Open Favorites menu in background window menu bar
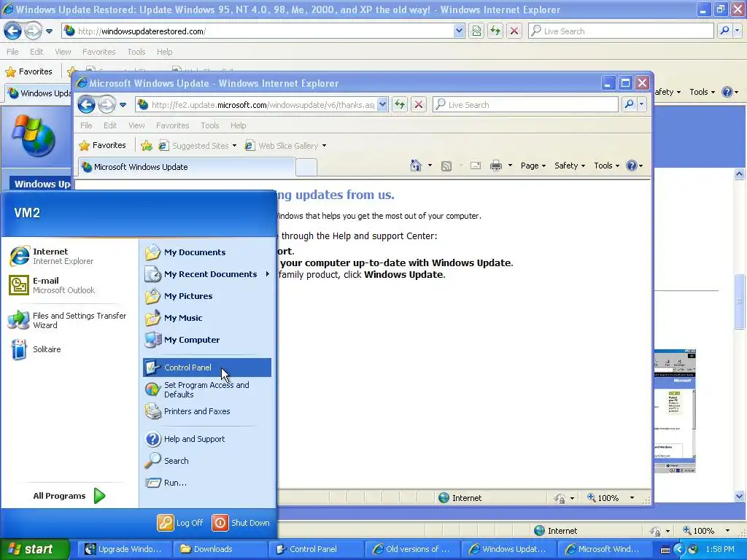747x560 pixels. 99,52
